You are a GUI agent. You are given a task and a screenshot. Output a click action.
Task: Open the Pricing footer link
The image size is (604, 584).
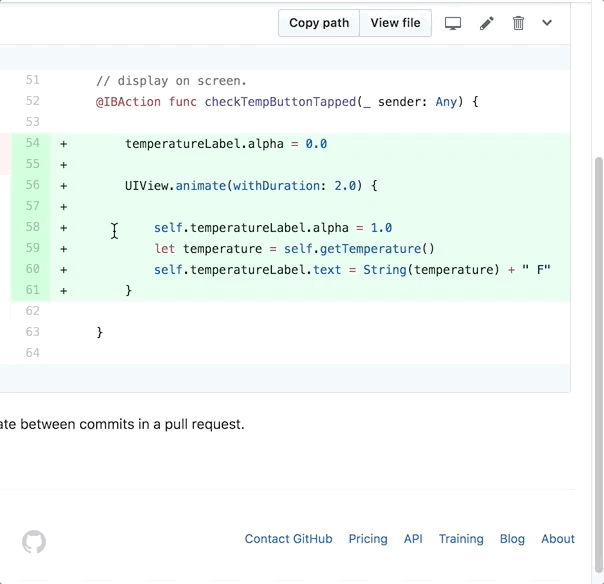[368, 539]
